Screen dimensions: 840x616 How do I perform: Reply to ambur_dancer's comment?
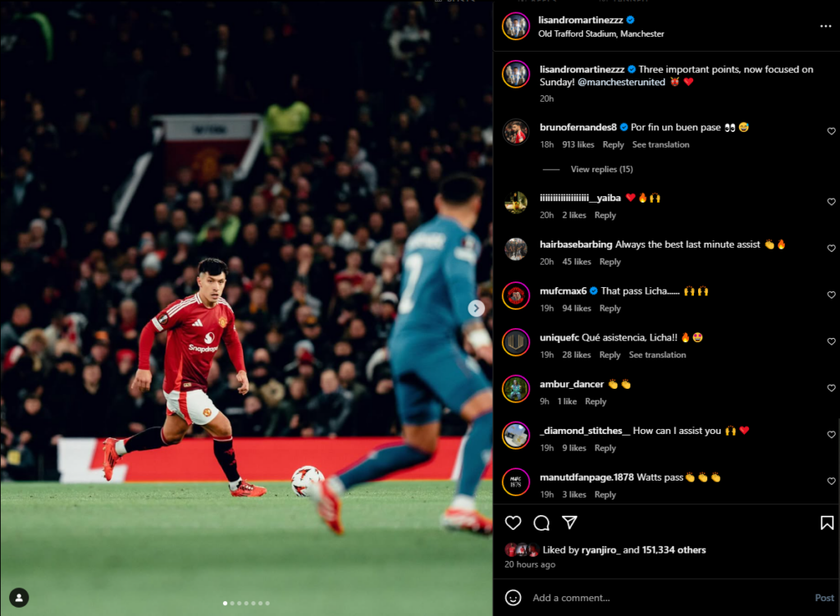click(x=596, y=402)
